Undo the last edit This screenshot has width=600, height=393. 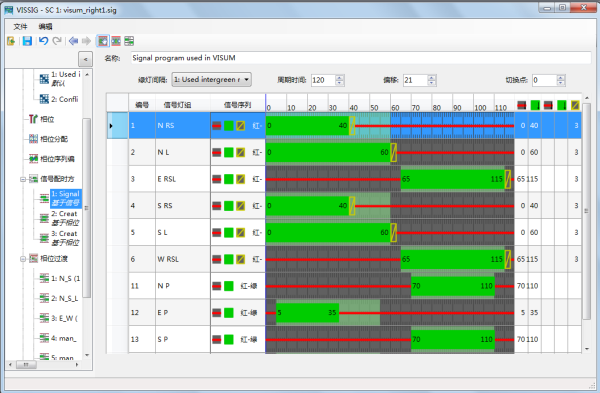(43, 41)
